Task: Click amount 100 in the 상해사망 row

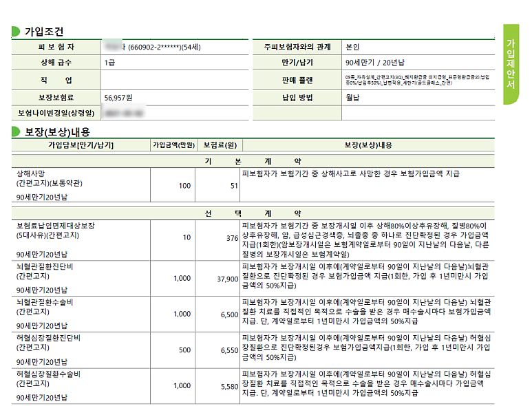Action: pyautogui.click(x=184, y=186)
